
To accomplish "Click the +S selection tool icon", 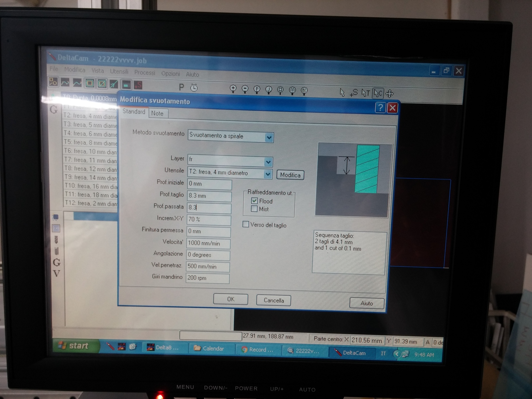I will pyautogui.click(x=354, y=93).
